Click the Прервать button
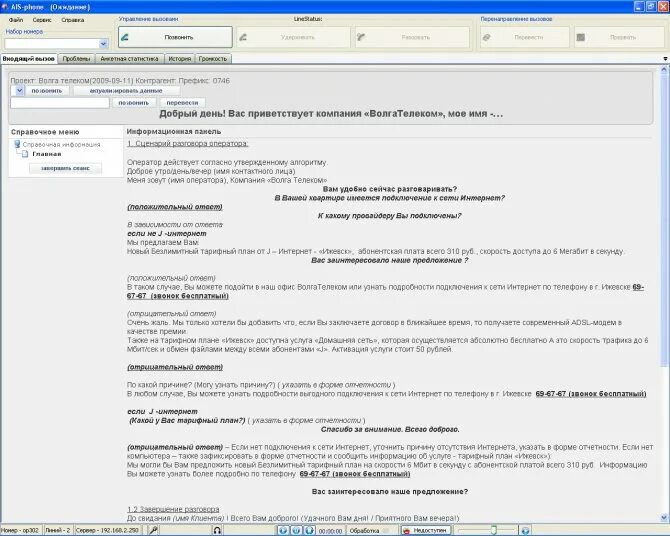Image resolution: width=670 pixels, height=536 pixels. [619, 37]
